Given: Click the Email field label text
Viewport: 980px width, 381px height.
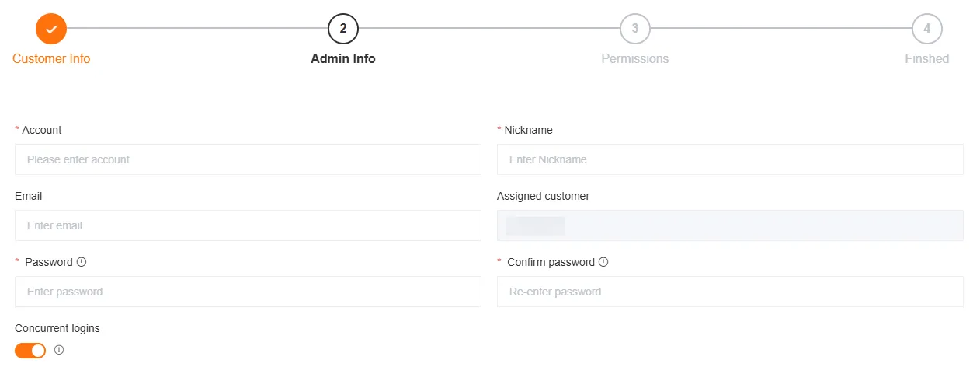Looking at the screenshot, I should coord(29,196).
